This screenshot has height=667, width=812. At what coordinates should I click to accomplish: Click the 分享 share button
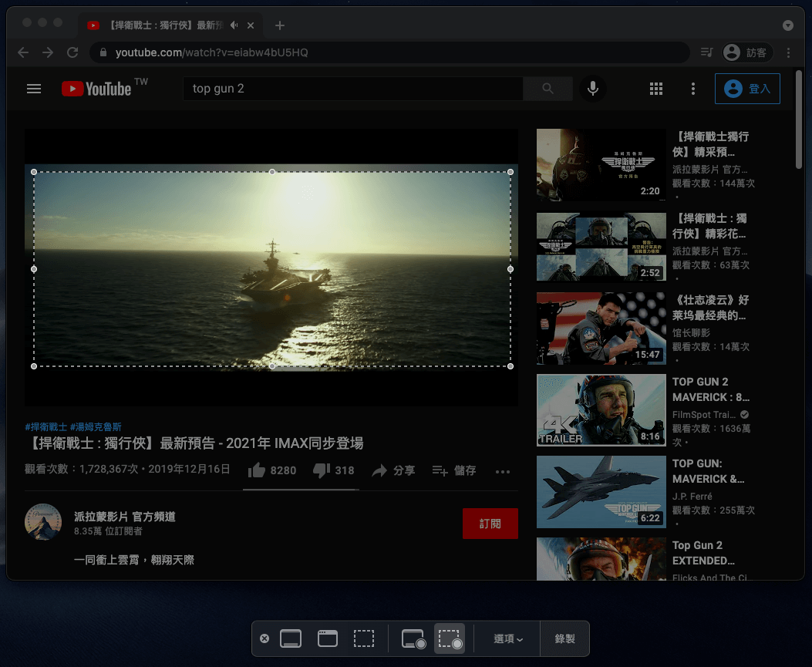(x=393, y=470)
